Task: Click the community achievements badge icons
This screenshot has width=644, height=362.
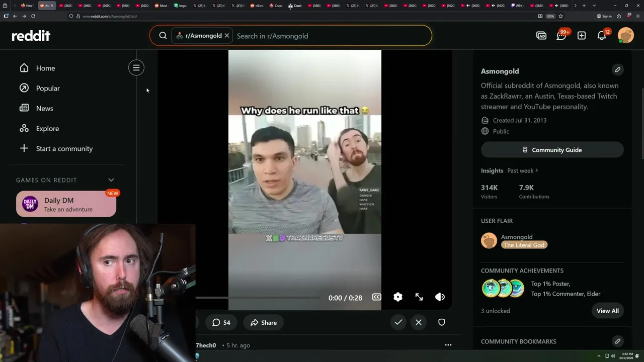Action: pyautogui.click(x=503, y=289)
